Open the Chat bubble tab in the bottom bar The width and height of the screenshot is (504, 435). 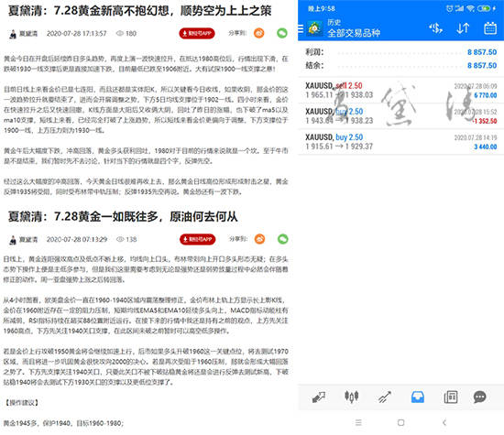coord(480,397)
